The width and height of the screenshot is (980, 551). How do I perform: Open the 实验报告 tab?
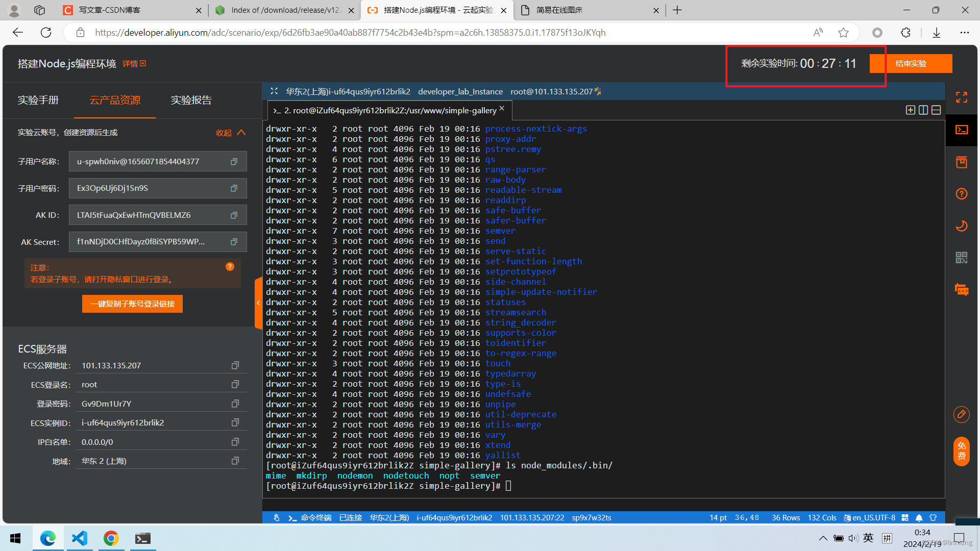(x=191, y=100)
